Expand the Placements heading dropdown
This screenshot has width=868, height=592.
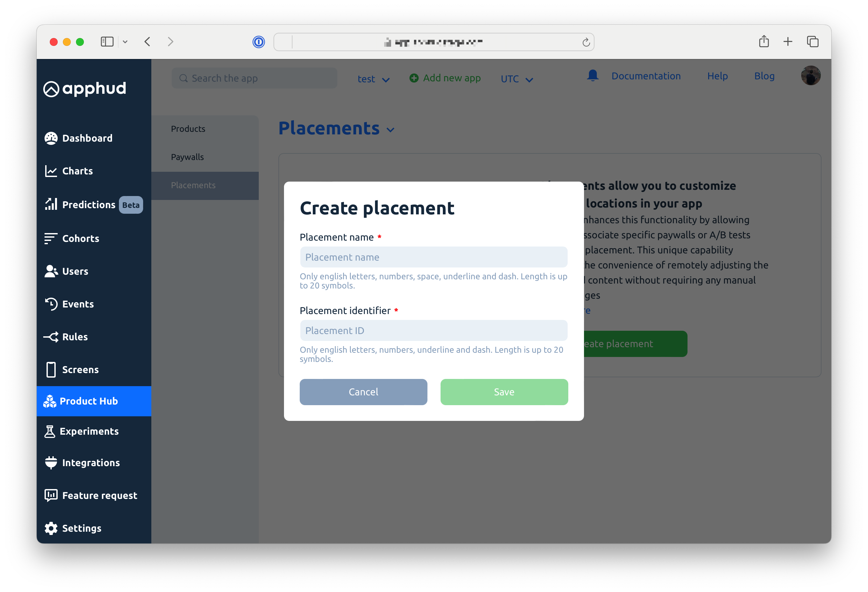pos(391,130)
